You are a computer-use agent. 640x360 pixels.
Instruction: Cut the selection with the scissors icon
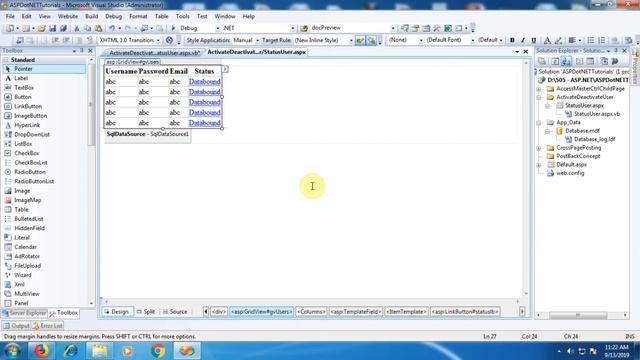click(x=76, y=28)
